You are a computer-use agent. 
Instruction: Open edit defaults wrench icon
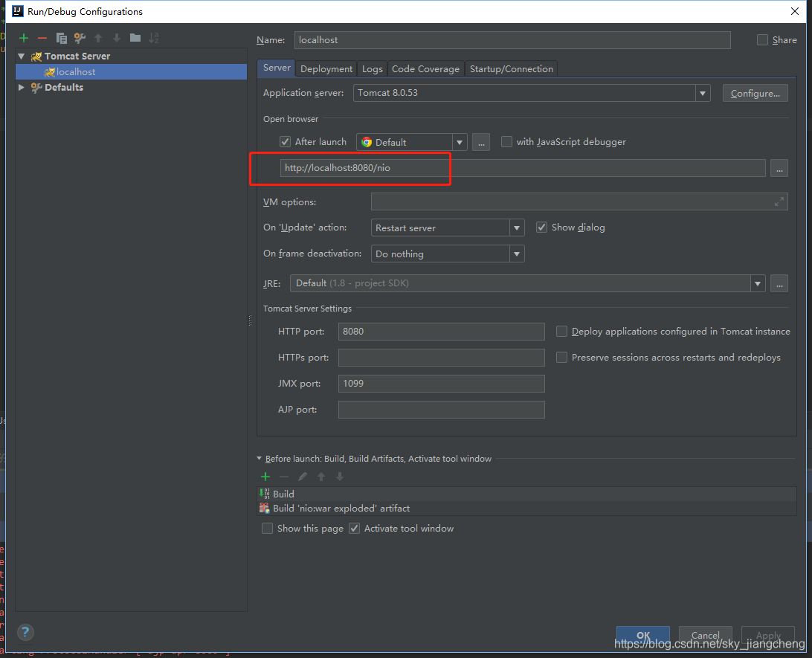(80, 38)
